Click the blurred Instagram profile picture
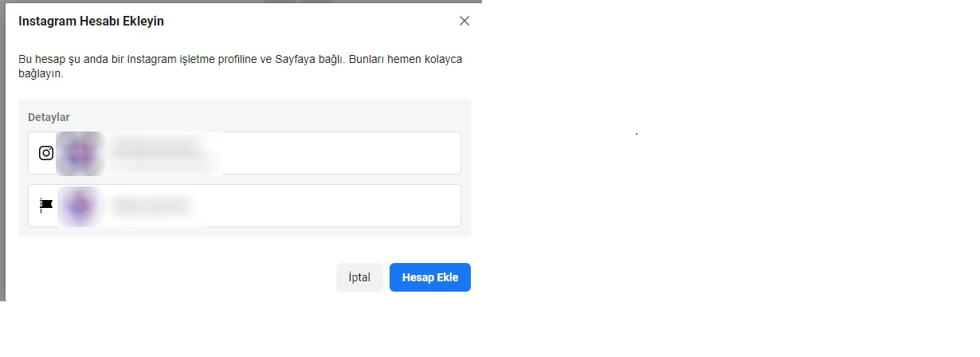980x357 pixels. click(80, 154)
